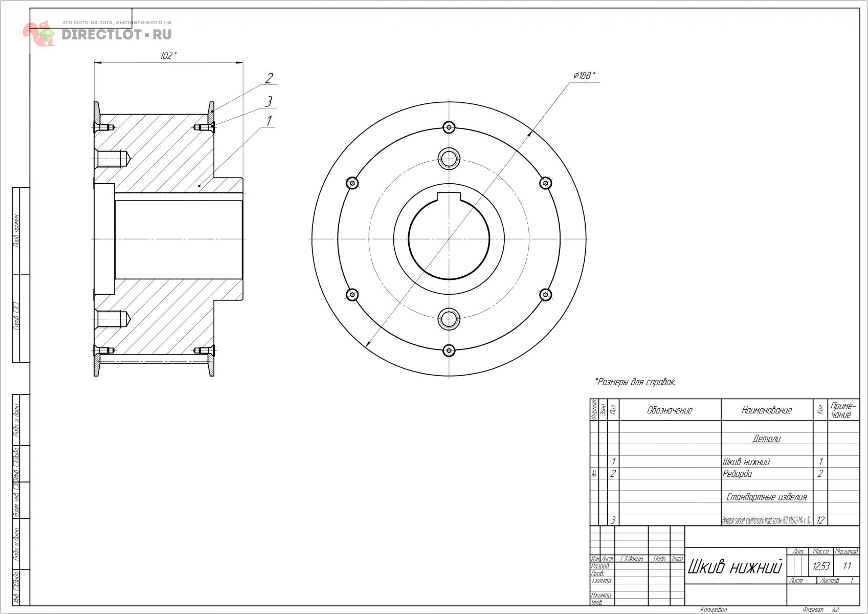Click the note "*Размеры для справок."
The width and height of the screenshot is (868, 614).
tap(635, 382)
